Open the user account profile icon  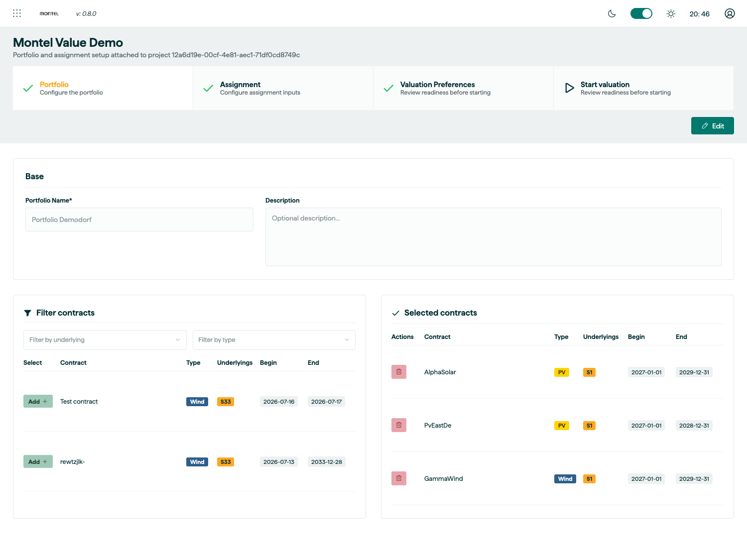point(730,13)
